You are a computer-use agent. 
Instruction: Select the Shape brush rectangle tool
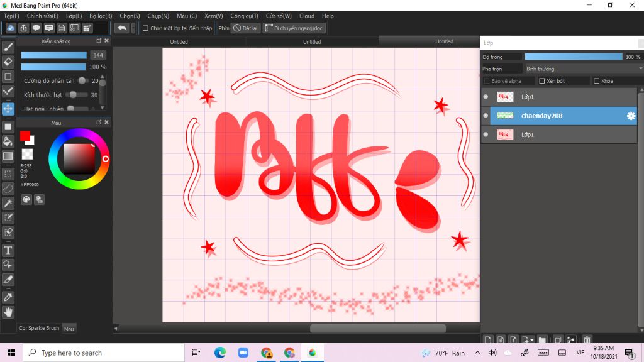pos(8,76)
